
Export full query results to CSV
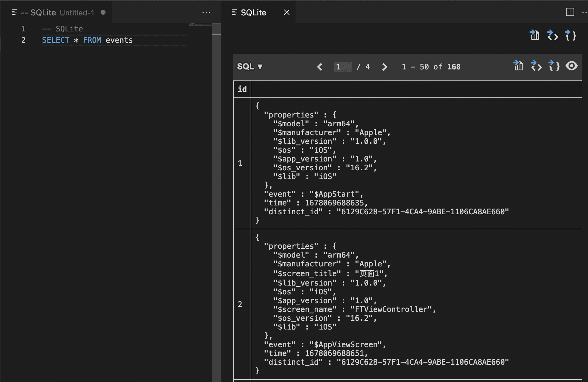click(x=535, y=35)
